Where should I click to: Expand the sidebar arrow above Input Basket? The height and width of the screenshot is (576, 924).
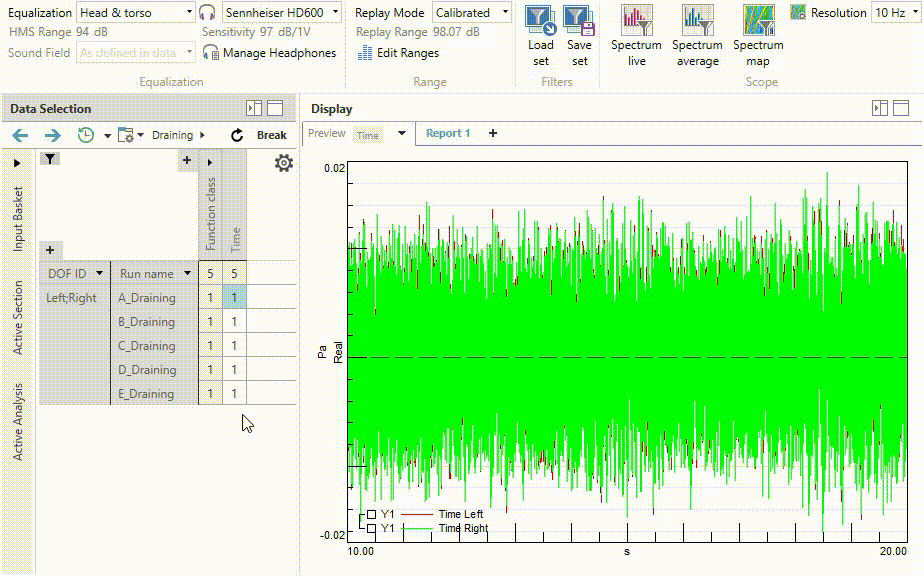coord(17,163)
